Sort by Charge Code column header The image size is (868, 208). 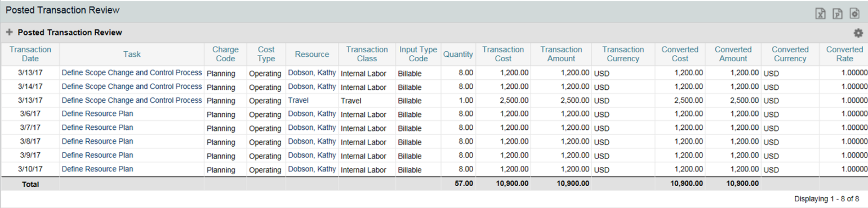click(225, 54)
